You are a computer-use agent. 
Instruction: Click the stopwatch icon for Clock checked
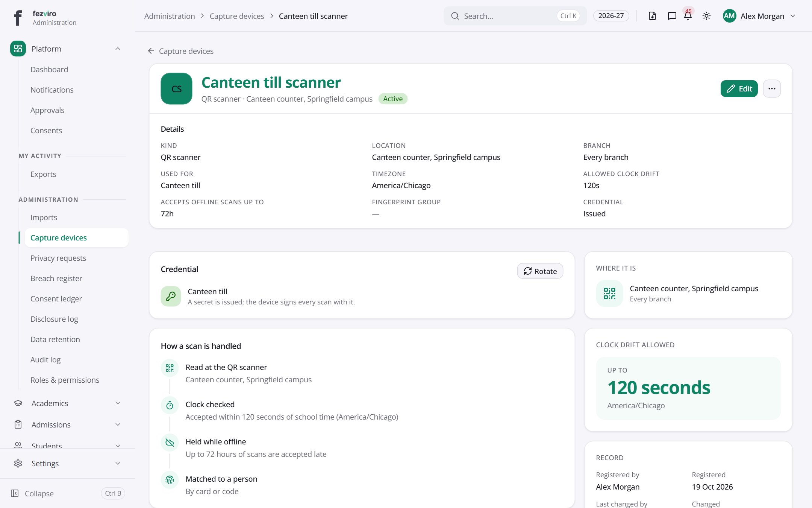[170, 405]
